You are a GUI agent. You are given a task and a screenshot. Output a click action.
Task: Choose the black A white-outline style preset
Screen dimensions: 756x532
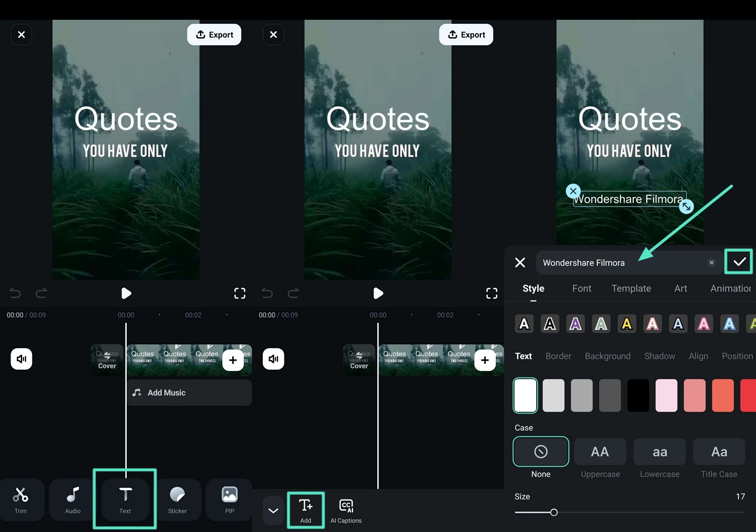[550, 324]
